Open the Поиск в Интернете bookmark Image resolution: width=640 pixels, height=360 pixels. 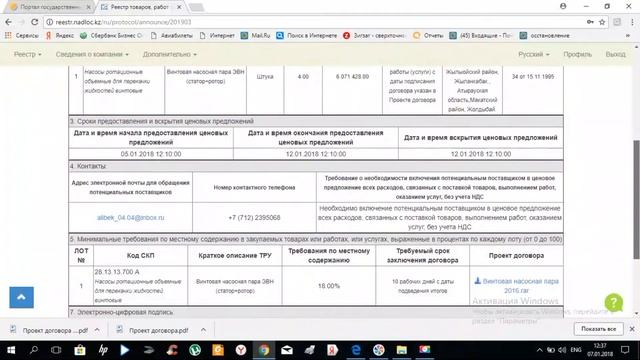point(307,36)
